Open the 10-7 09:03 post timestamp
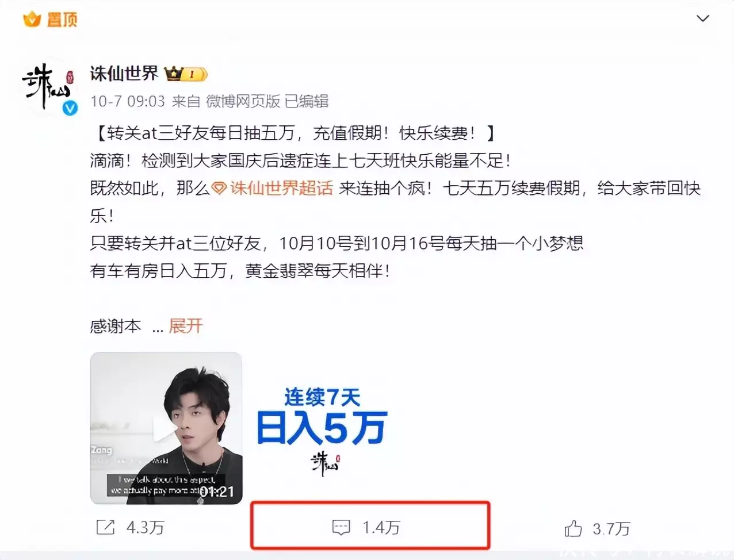 coord(128,101)
